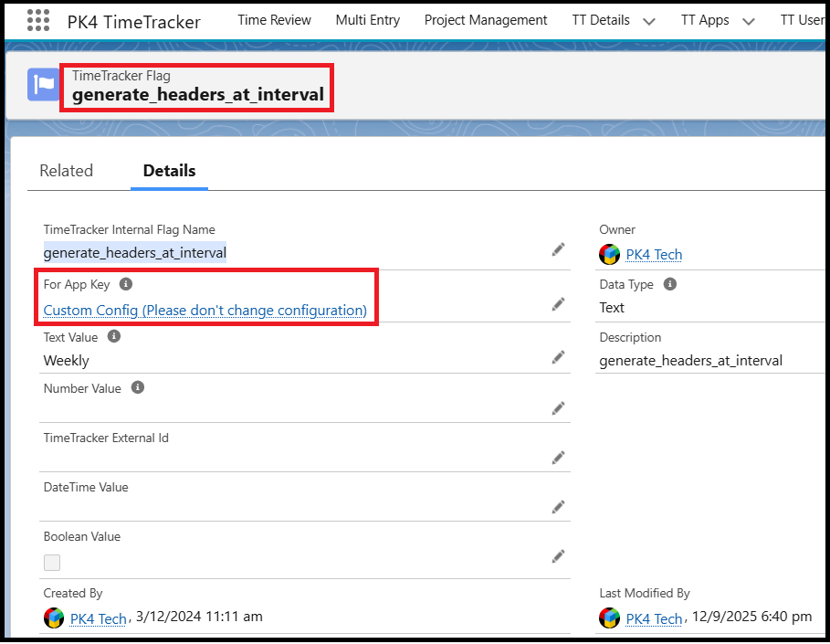Click the Weekly text value
The width and height of the screenshot is (830, 644).
[x=66, y=361]
